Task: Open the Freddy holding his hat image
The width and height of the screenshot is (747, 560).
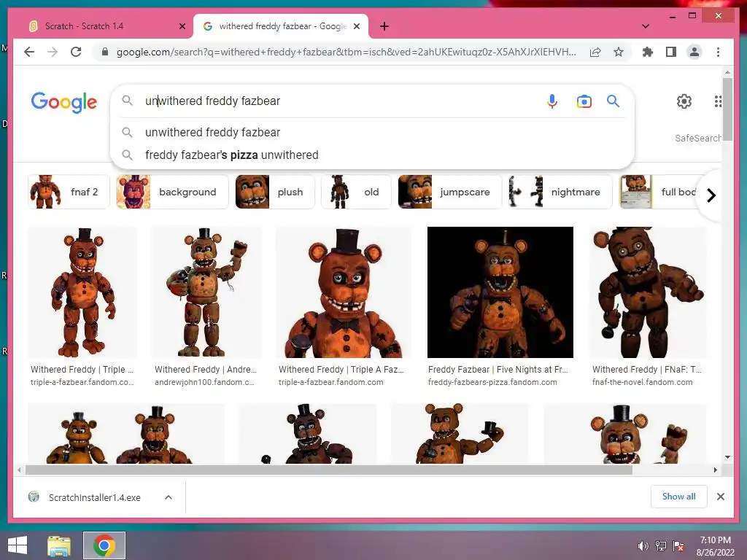Action: (x=460, y=433)
